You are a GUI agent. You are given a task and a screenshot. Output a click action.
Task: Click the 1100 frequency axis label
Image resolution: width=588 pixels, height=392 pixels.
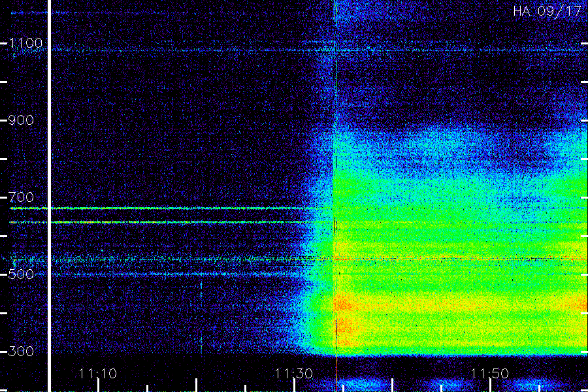click(x=25, y=43)
